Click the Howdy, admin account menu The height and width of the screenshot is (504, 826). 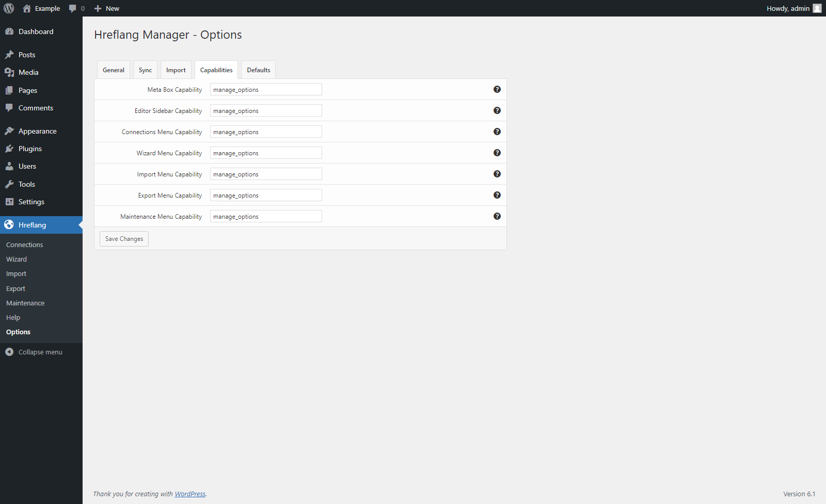click(x=793, y=8)
